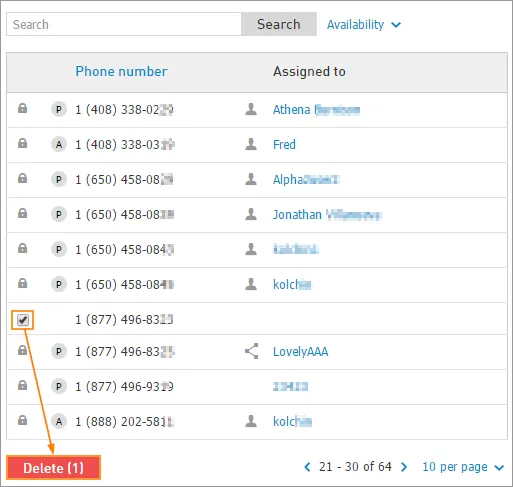Viewport: 513px width, 487px height.
Task: Click the lock icon on the (877) 496-93 row
Action: (22, 385)
